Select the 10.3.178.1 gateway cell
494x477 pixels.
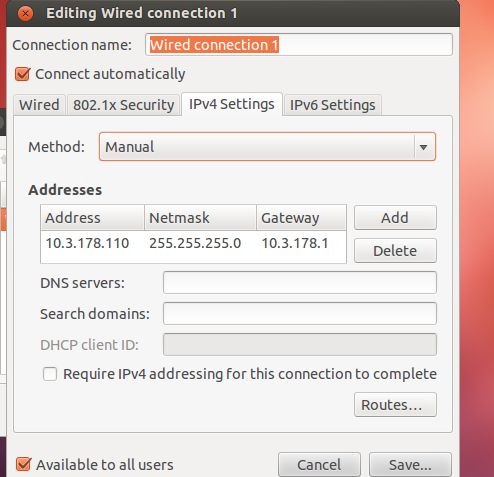click(x=295, y=243)
